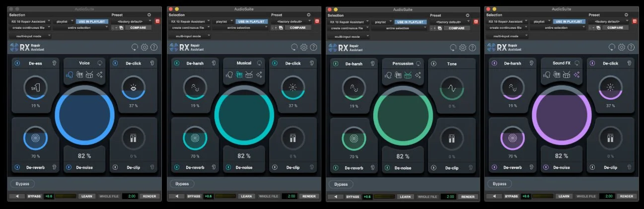The height and width of the screenshot is (209, 644).
Task: Open the playlist dropdown in the Sound FX window
Action: point(540,21)
